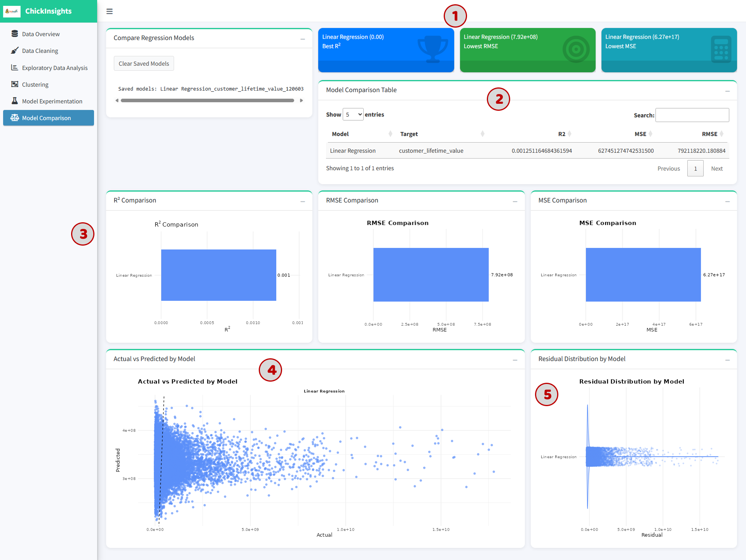Collapse the Compare Regression Models card
This screenshot has width=746, height=560.
pyautogui.click(x=303, y=39)
